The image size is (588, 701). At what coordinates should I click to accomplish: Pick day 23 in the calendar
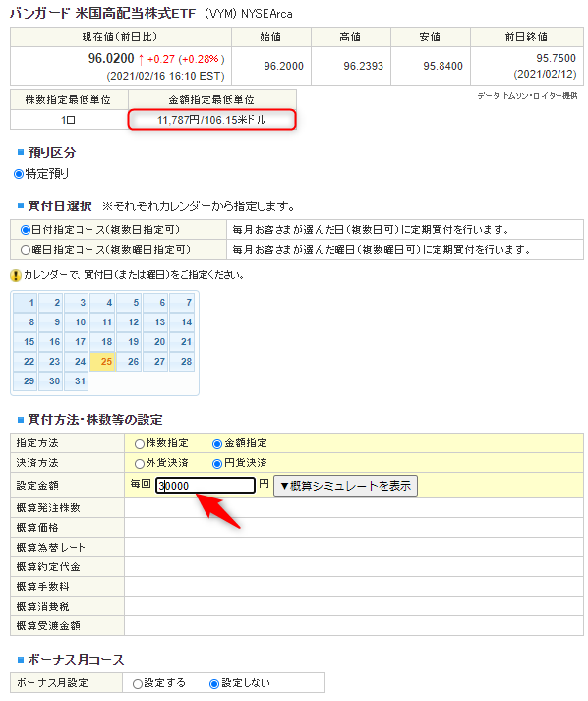pyautogui.click(x=51, y=362)
